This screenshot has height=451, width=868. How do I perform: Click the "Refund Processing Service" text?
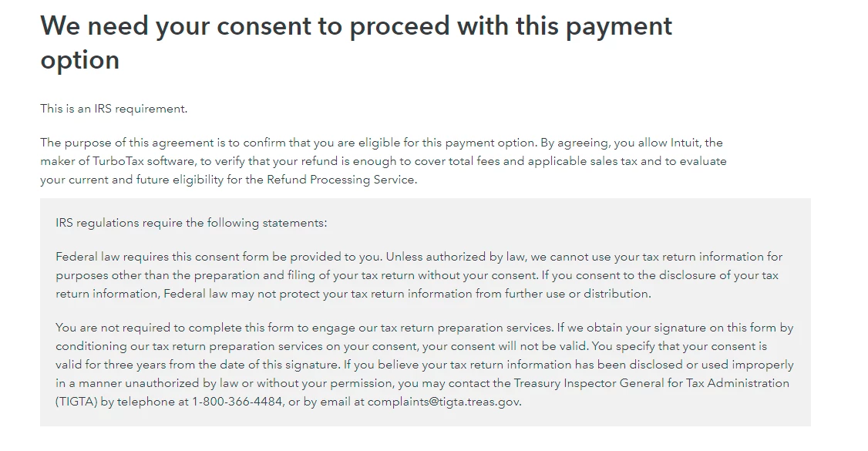point(341,180)
